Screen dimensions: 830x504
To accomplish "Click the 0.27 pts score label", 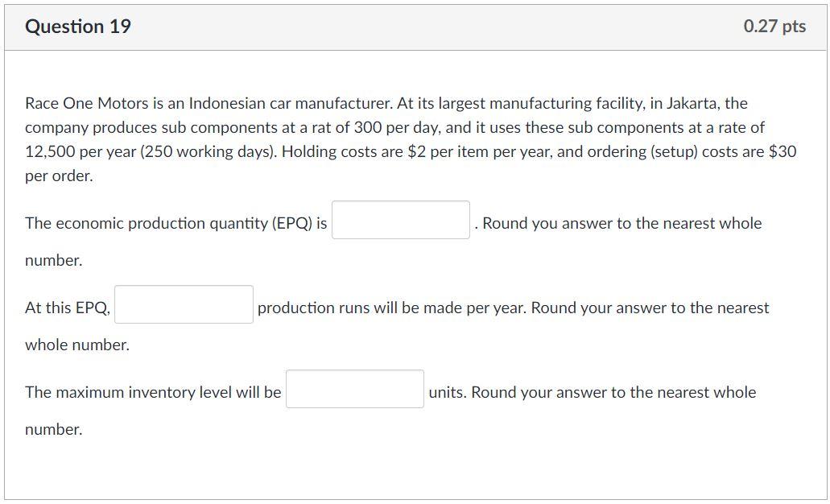I will pyautogui.click(x=774, y=27).
